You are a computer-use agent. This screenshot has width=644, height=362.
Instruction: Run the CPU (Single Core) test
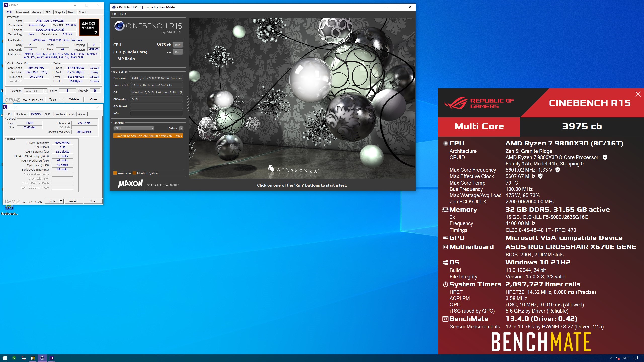(x=178, y=52)
